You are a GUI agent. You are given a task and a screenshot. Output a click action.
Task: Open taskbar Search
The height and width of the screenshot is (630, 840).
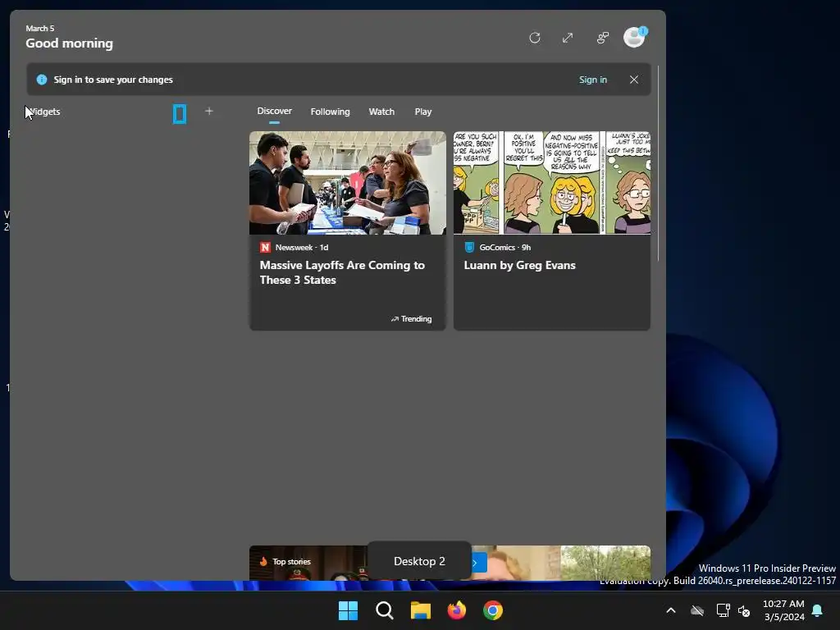(384, 610)
